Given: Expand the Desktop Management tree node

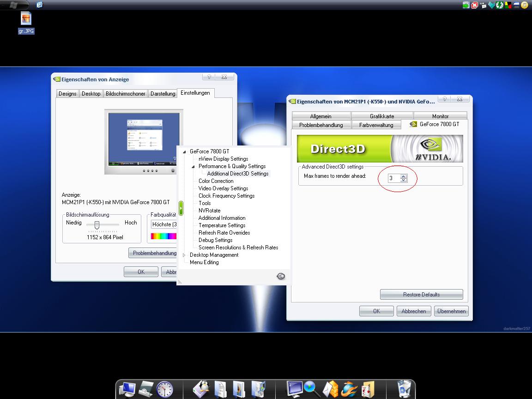Looking at the screenshot, I should click(184, 255).
